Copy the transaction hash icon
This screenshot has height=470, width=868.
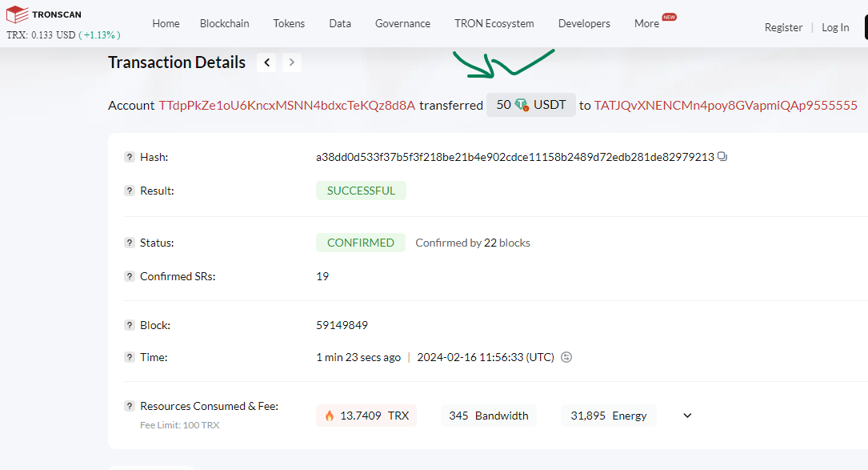pos(722,157)
